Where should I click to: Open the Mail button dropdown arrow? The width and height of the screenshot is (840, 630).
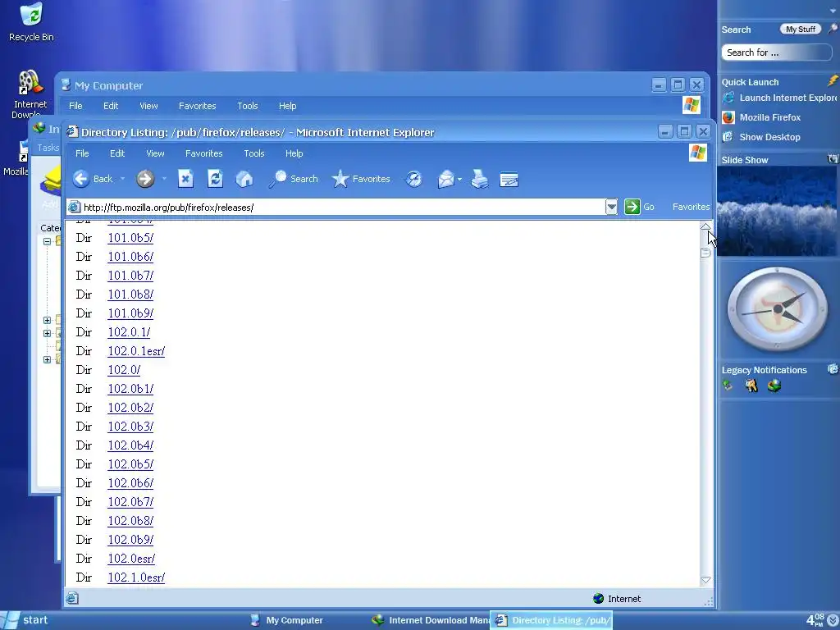tap(459, 179)
